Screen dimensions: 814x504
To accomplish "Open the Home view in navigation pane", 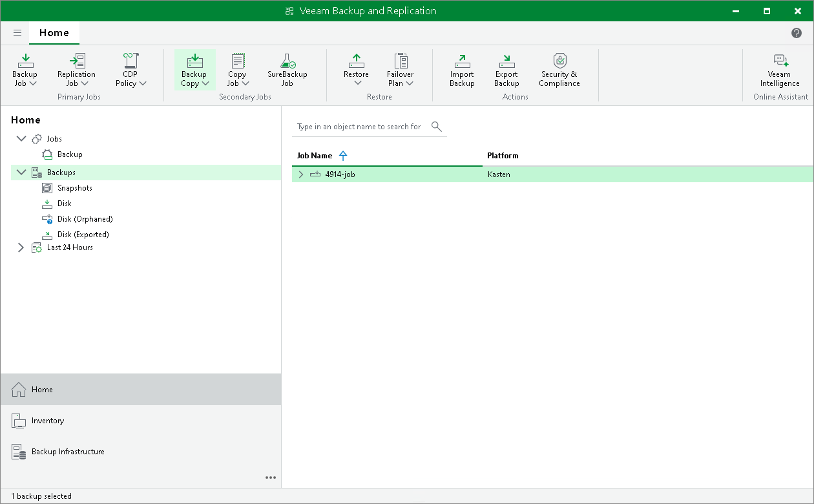I will pos(141,390).
